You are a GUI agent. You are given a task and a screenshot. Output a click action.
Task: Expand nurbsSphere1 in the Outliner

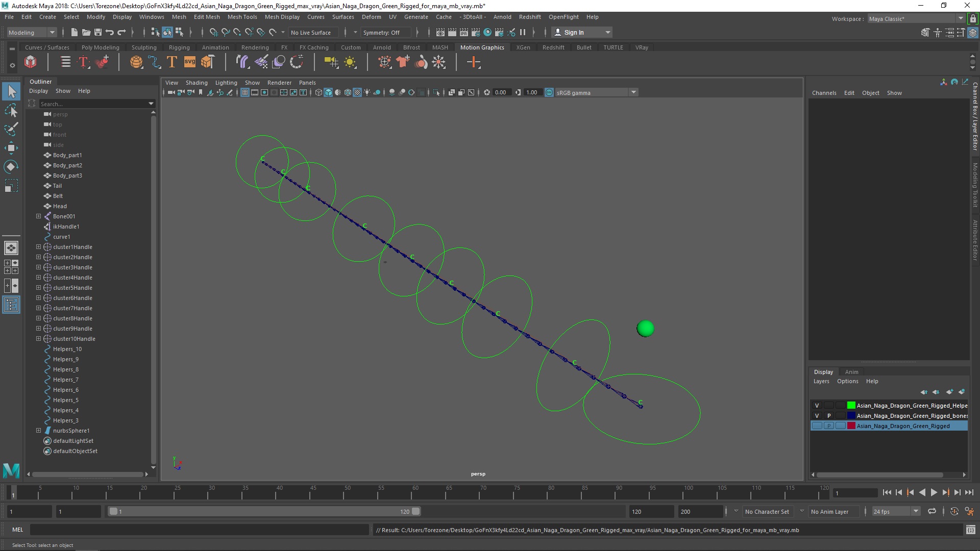38,431
